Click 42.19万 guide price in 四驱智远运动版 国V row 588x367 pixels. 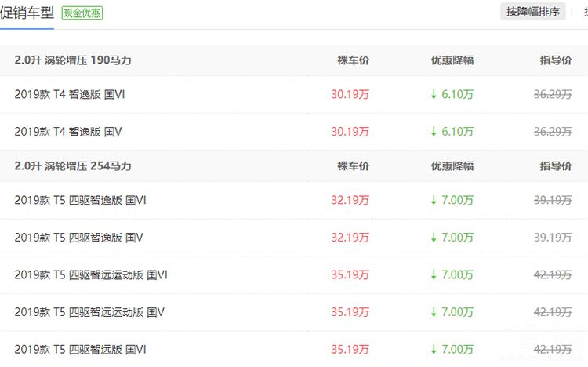[x=553, y=312]
